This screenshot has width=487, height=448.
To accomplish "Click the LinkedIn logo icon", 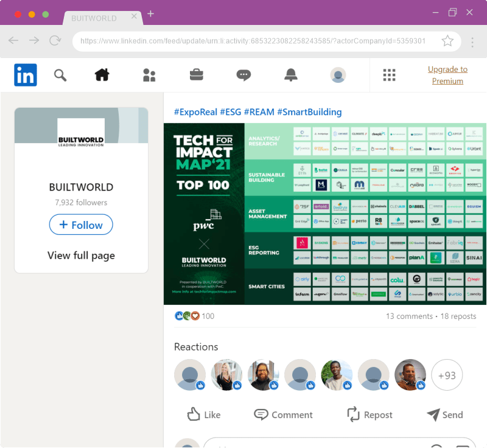I will [26, 75].
